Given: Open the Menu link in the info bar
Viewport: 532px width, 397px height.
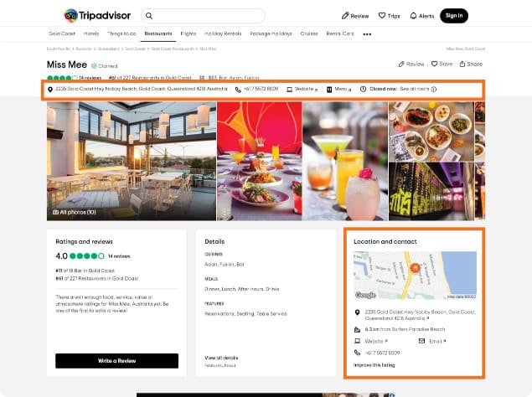Looking at the screenshot, I should click(x=339, y=90).
